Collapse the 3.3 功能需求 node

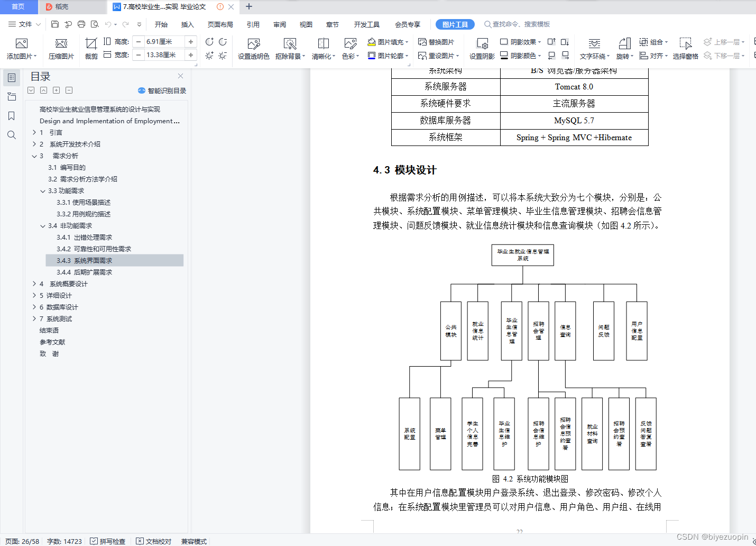(x=43, y=191)
